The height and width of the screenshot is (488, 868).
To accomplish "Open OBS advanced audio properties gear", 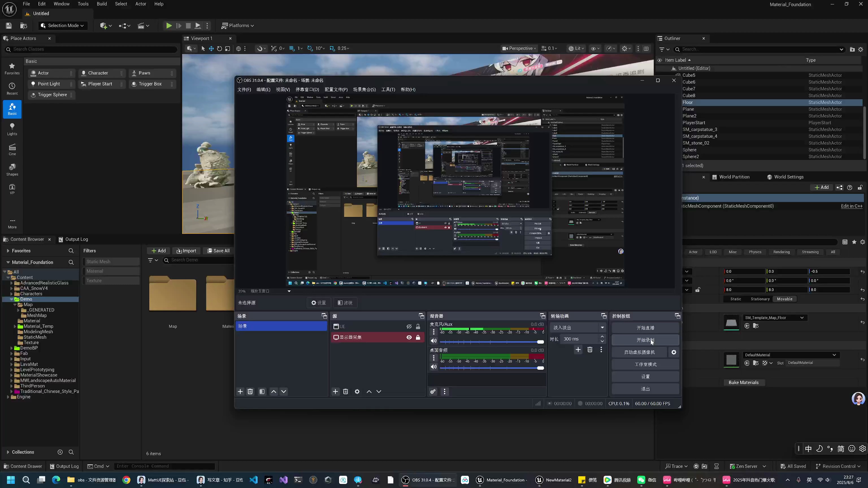I will [433, 392].
